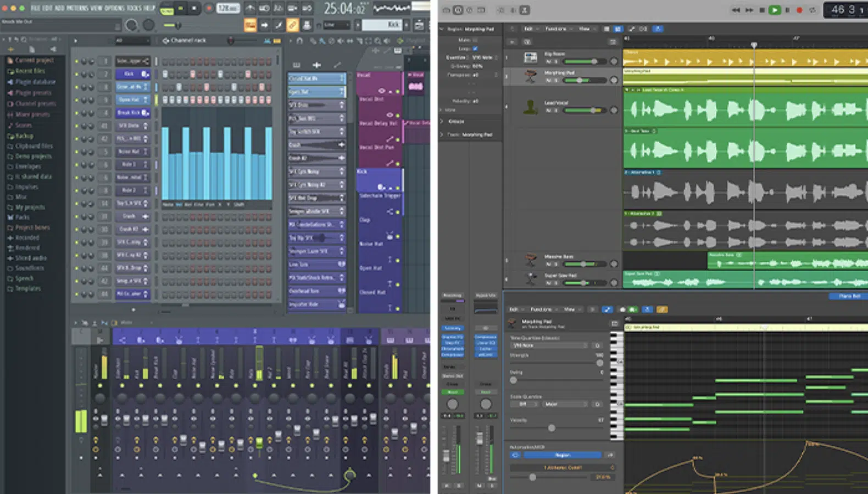Open FL Studio FILE menu
Image resolution: width=868 pixels, height=494 pixels.
(x=36, y=8)
